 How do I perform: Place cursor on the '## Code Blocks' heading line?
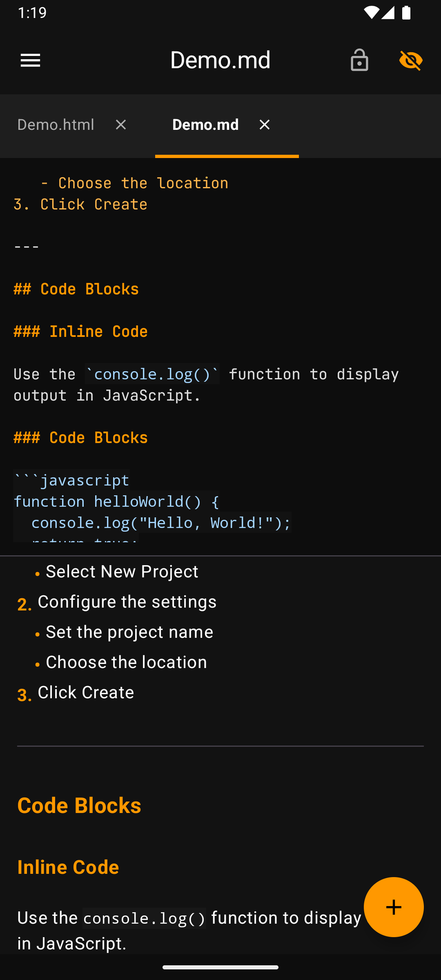pos(76,289)
